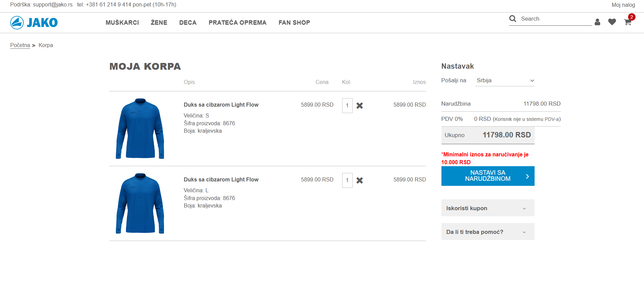644x307 pixels.
Task: Click the JAKO logo
Action: click(34, 23)
